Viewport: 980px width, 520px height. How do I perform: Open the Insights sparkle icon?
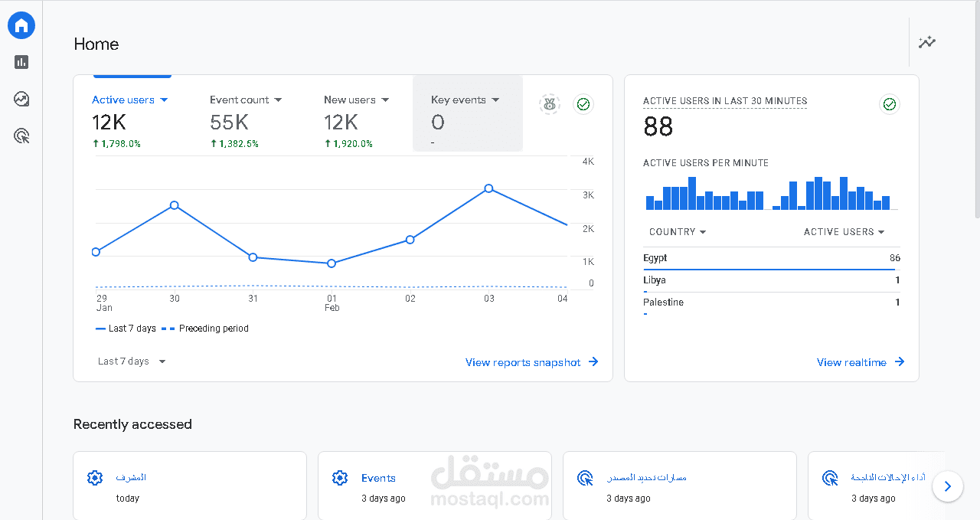927,42
